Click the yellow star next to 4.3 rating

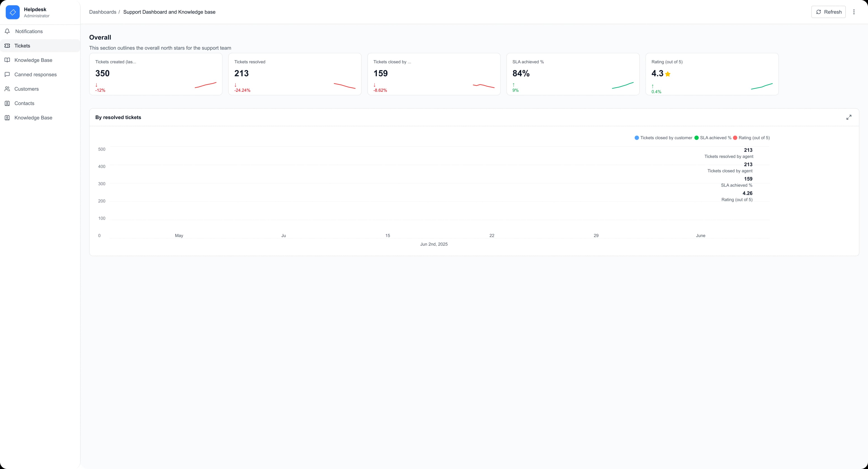tap(668, 74)
